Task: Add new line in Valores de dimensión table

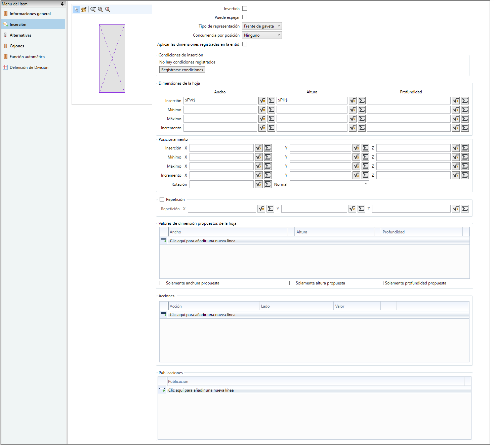Action: point(314,241)
